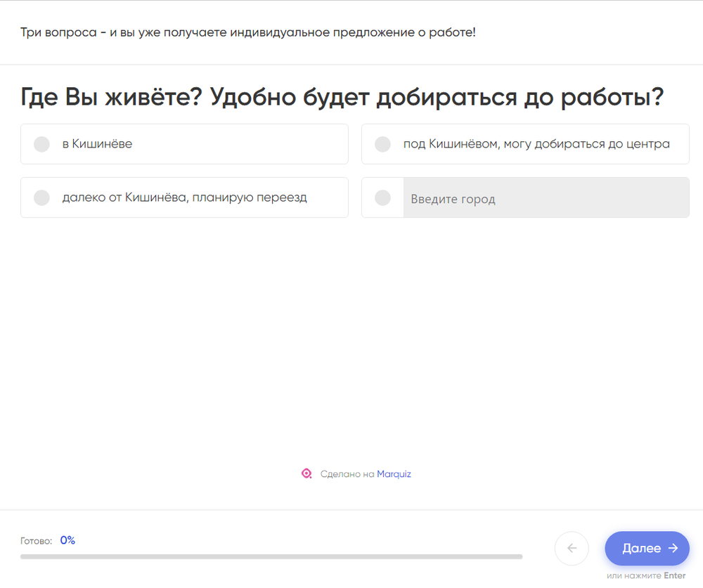Click the "Далее" next button
Screen dimensions: 703x588
point(647,548)
